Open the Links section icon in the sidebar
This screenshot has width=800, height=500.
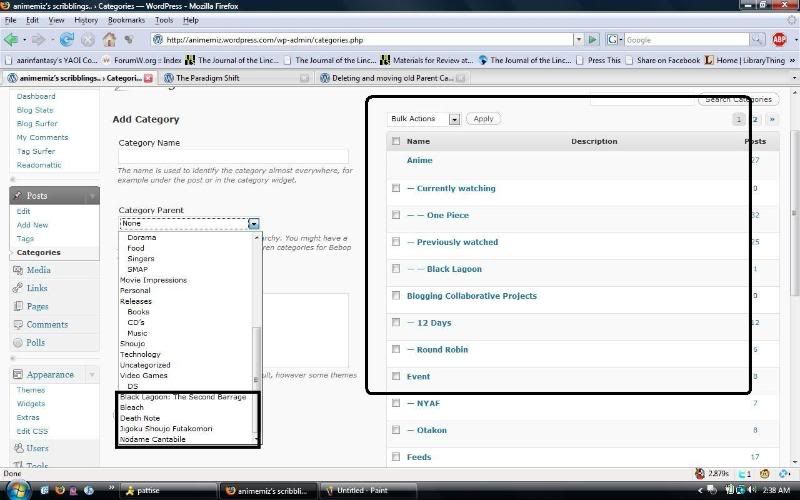point(18,288)
